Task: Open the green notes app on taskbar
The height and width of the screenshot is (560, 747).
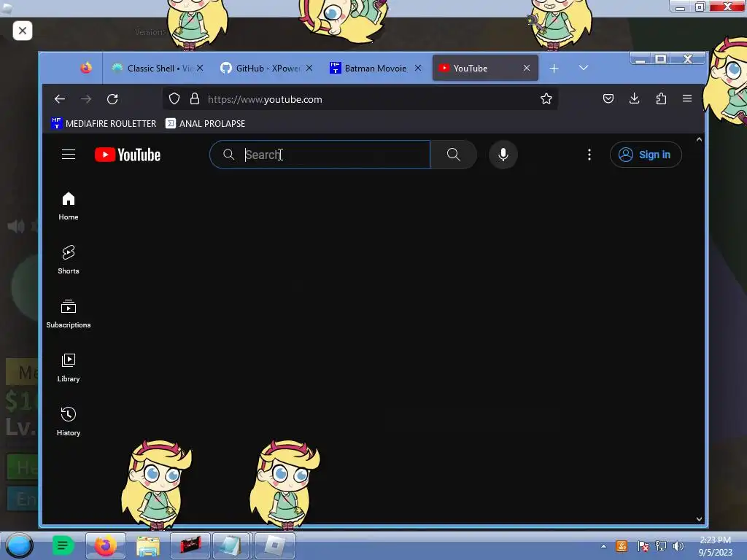Action: [63, 545]
